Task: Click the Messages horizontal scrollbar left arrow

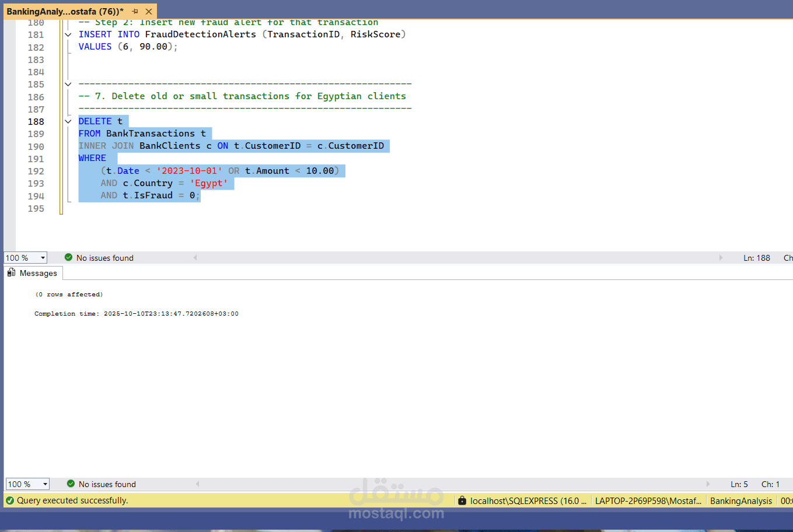Action: tap(197, 484)
